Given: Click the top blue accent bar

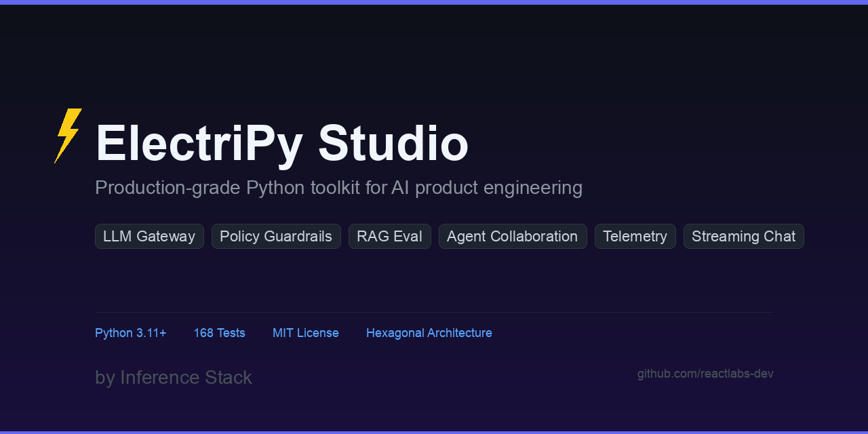Looking at the screenshot, I should coord(434,2).
